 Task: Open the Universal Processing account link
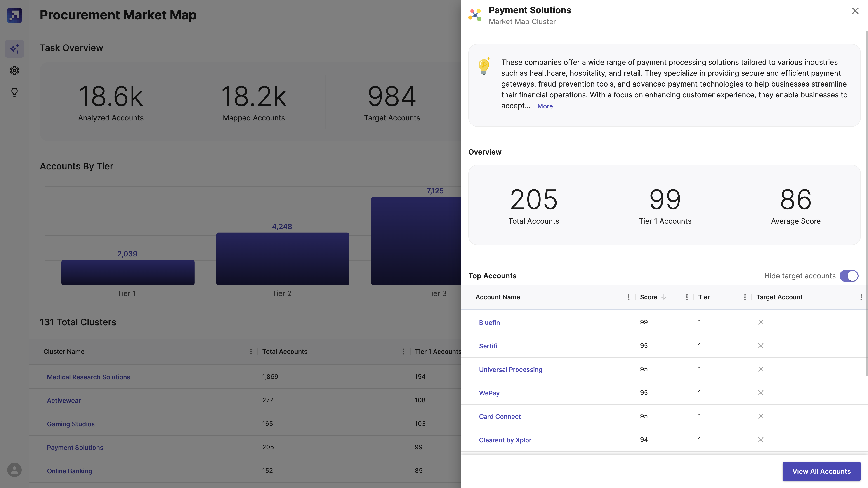point(510,369)
